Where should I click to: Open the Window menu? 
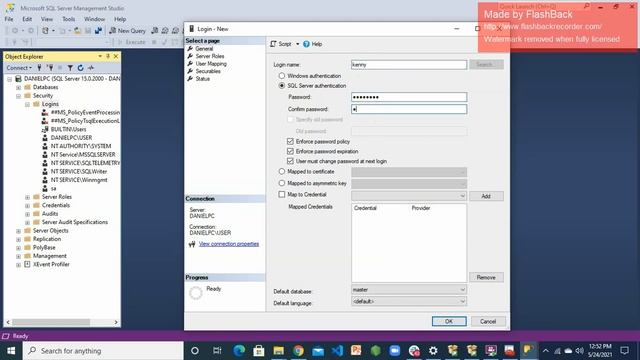[94, 19]
